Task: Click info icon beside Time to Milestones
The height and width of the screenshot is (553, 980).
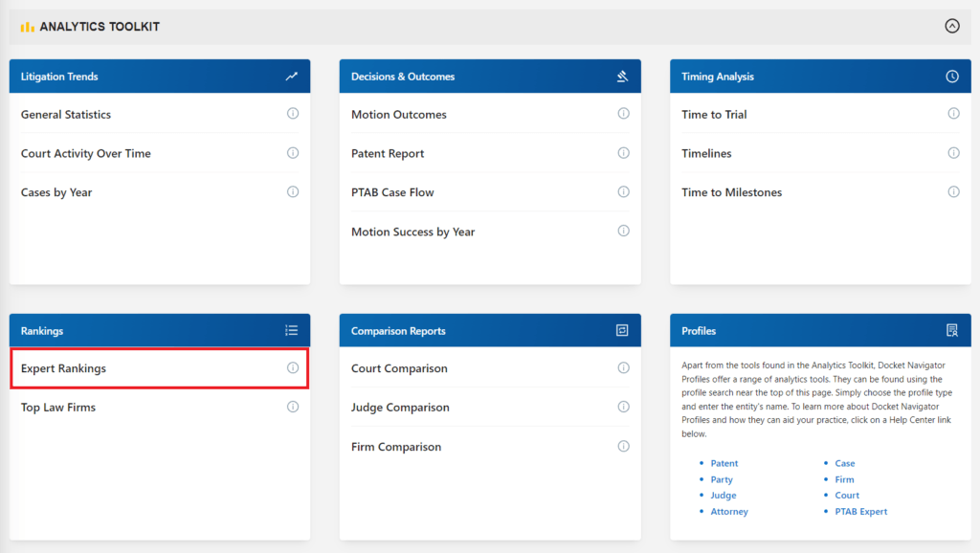Action: tap(953, 192)
